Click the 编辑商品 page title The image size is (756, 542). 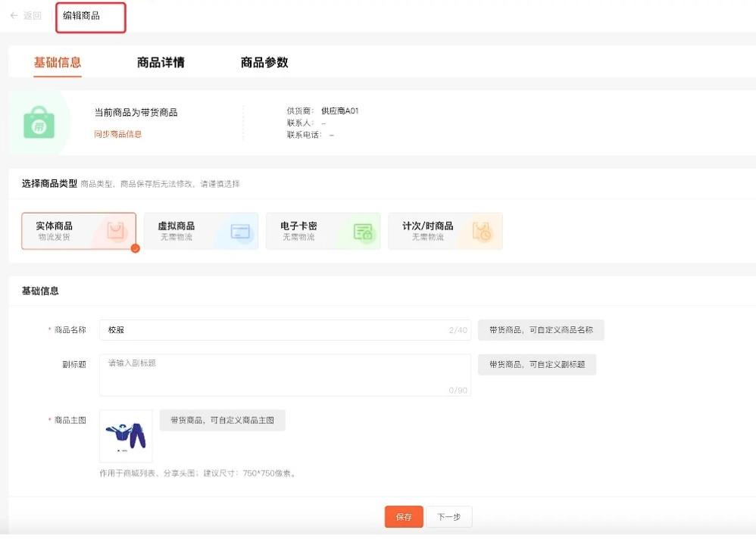(x=82, y=15)
